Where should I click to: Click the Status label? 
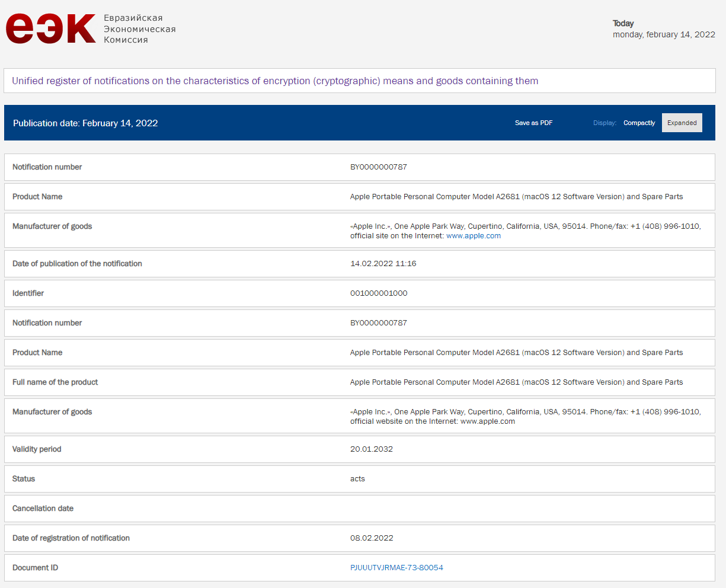pyautogui.click(x=24, y=479)
